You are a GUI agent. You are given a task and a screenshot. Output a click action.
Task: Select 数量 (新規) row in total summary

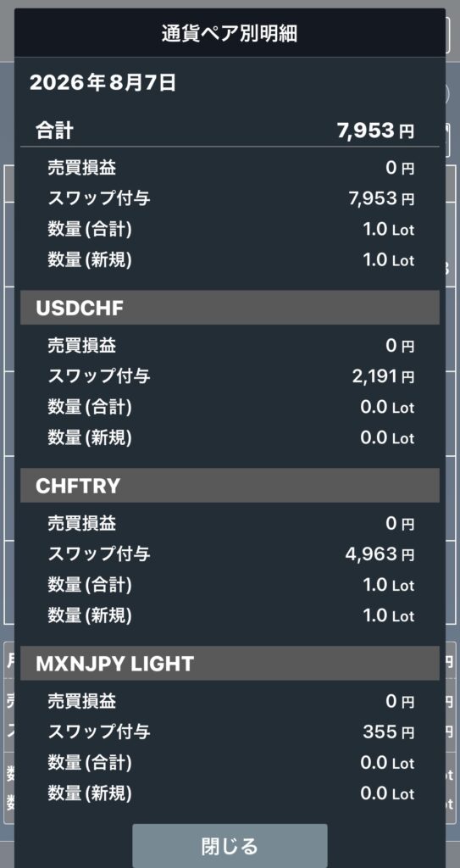(x=230, y=260)
